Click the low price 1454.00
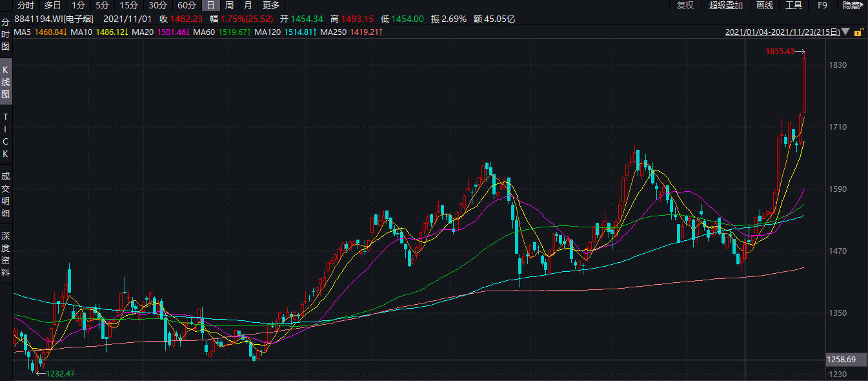Image resolution: width=868 pixels, height=381 pixels. click(x=407, y=19)
